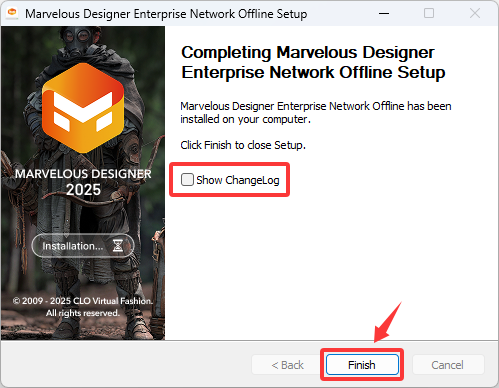The image size is (499, 388).
Task: Click the maximize window icon
Action: coord(429,13)
